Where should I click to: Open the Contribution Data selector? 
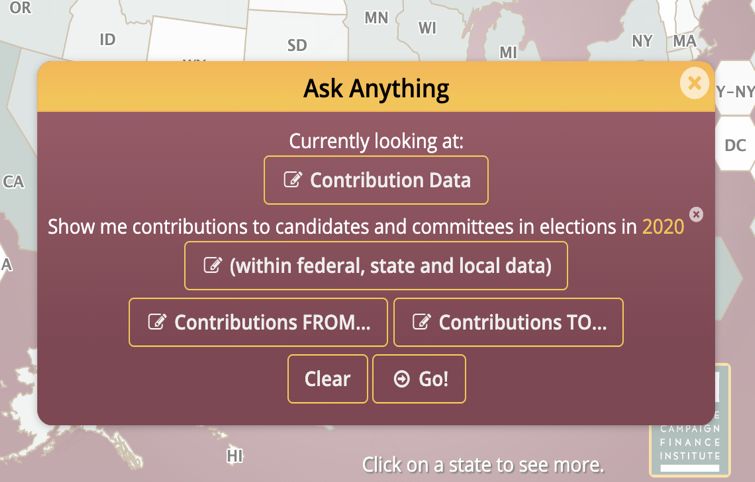click(x=376, y=180)
